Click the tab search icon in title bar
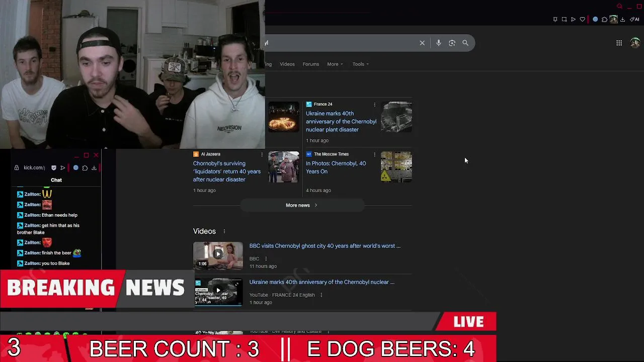644x362 pixels. click(619, 7)
